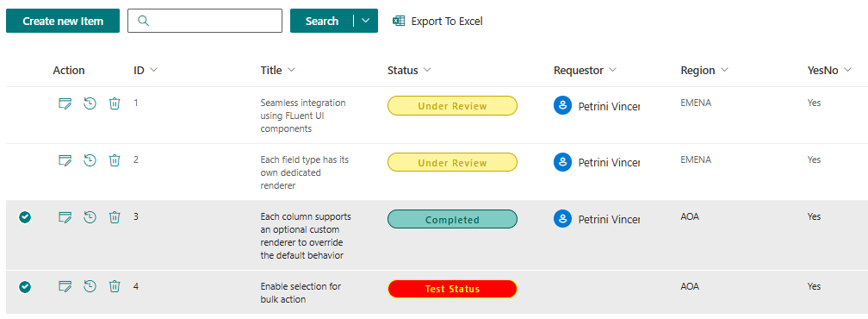Edit item 1 using the edit icon
The height and width of the screenshot is (319, 868).
pos(65,103)
